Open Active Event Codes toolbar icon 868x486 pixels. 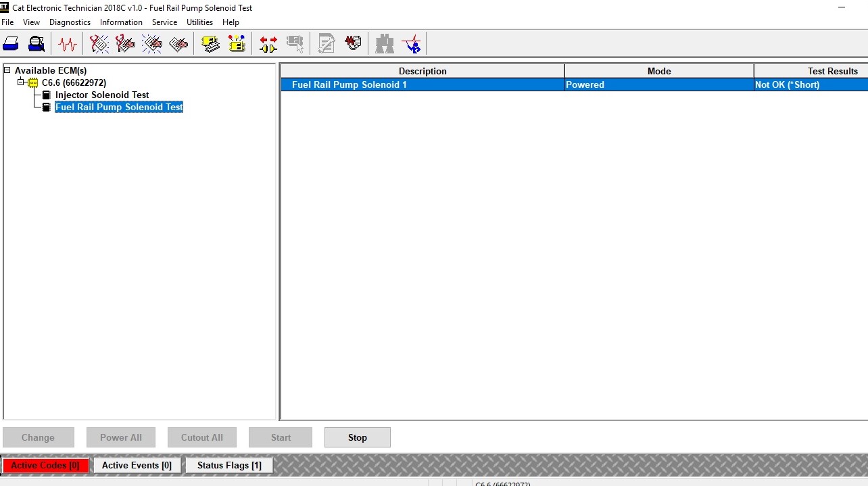point(152,45)
